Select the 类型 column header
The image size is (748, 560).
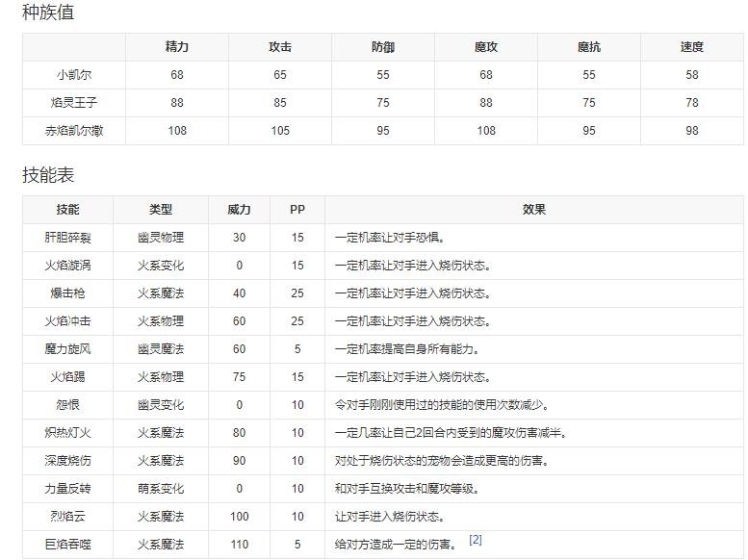point(161,210)
